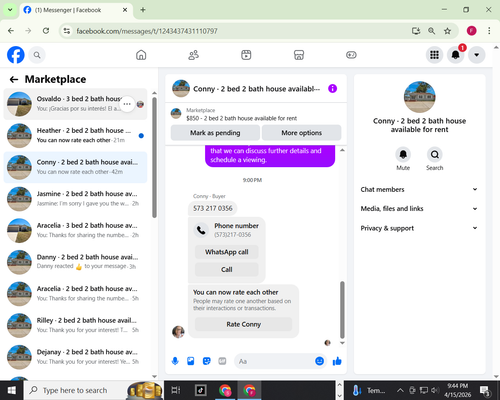This screenshot has width=500, height=400.
Task: Click the phone handset icon in card
Action: tap(201, 230)
